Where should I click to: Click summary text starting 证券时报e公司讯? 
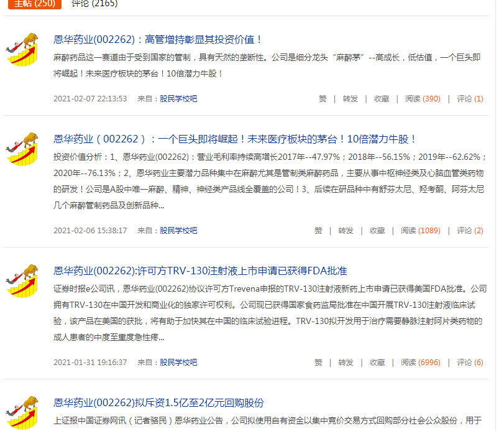(x=270, y=313)
